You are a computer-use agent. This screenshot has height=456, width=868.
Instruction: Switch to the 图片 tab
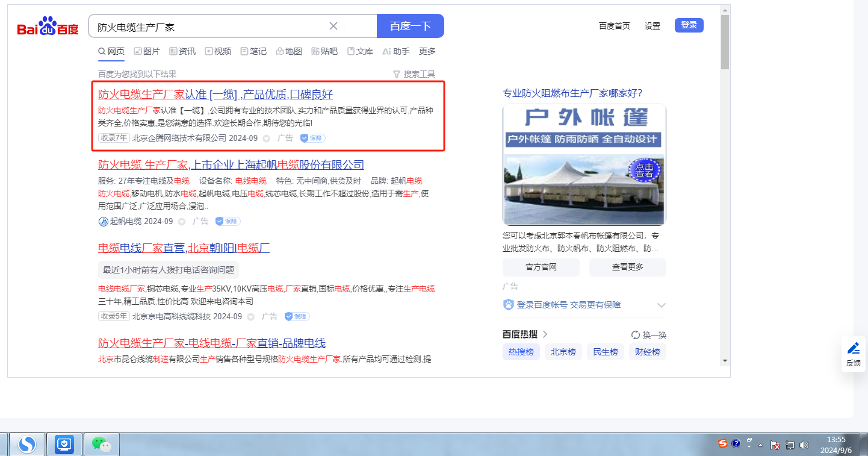tap(147, 51)
